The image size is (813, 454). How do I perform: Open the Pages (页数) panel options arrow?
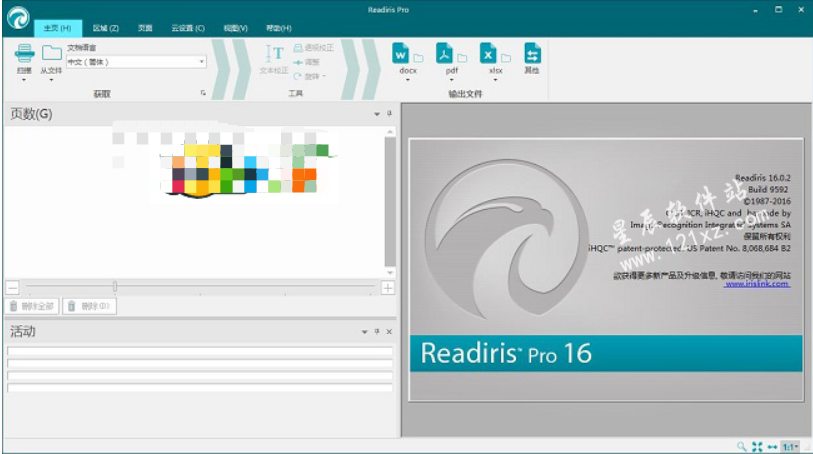[x=377, y=114]
